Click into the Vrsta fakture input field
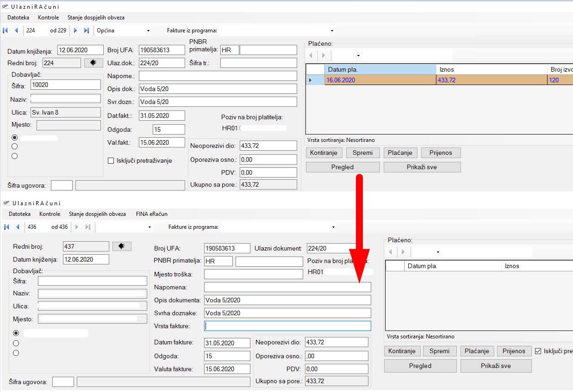This screenshot has height=392, width=573. [x=287, y=326]
